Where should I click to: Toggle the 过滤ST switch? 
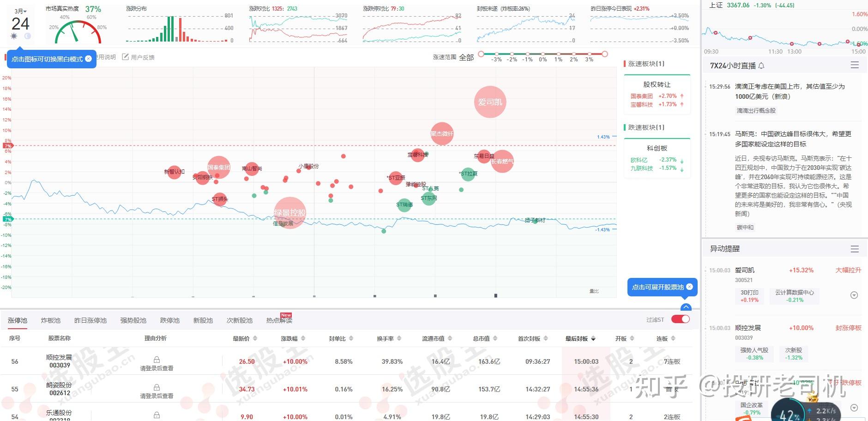(x=680, y=319)
